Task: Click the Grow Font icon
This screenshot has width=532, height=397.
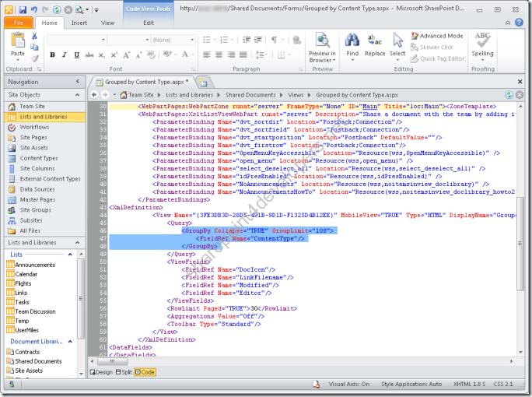Action: (127, 54)
